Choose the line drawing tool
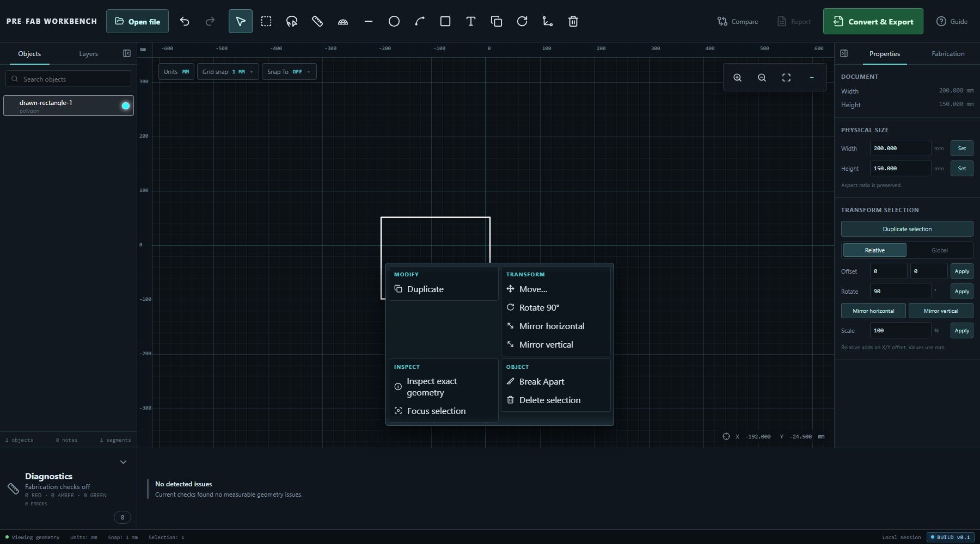This screenshot has width=980, height=544. pos(369,21)
